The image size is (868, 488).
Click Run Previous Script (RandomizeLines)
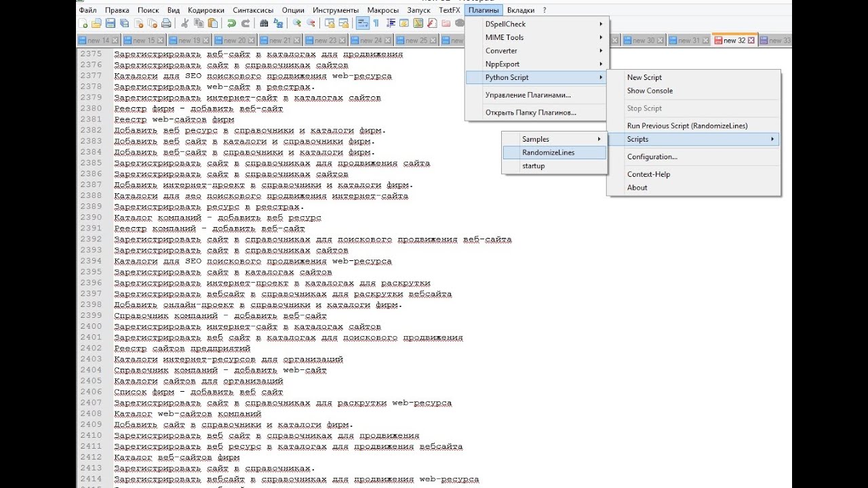(693, 125)
